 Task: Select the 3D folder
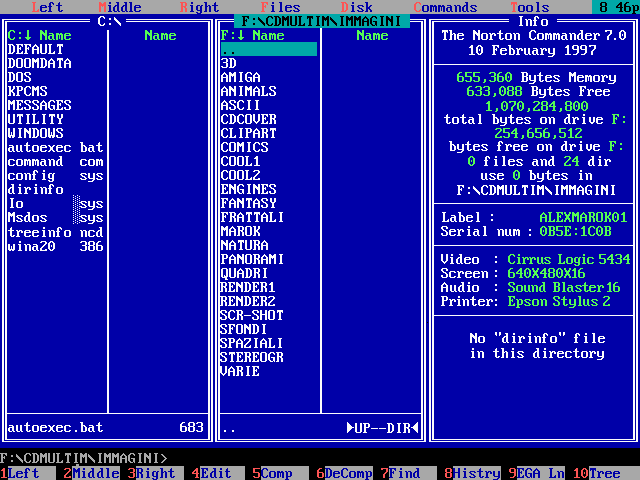[x=229, y=63]
